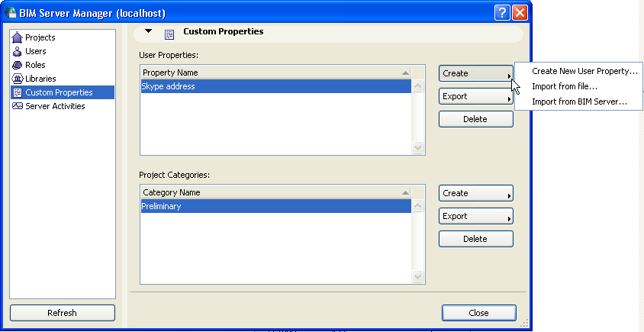Click the Server Activities icon

(18, 106)
